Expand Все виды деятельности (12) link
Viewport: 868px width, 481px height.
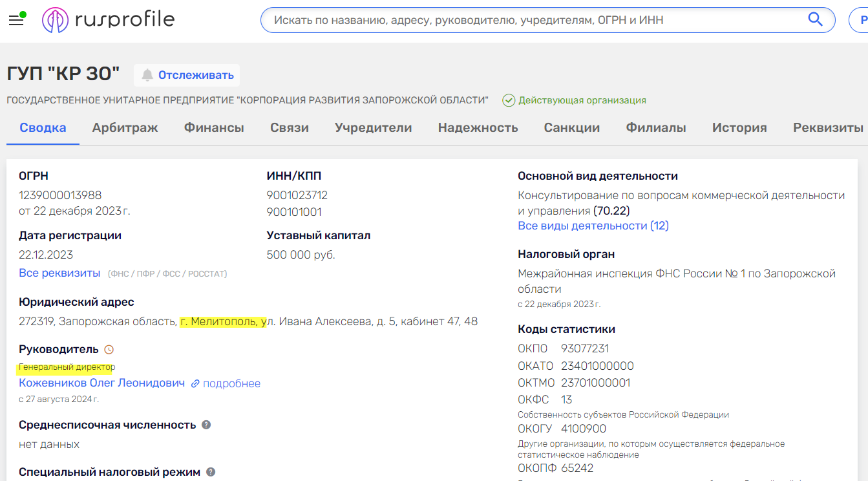pos(593,226)
